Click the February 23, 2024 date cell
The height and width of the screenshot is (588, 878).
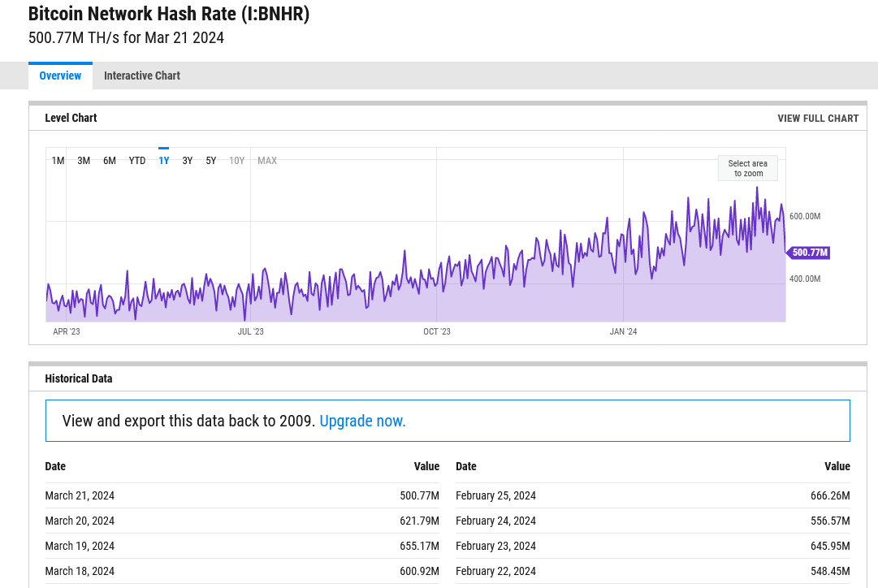click(495, 546)
